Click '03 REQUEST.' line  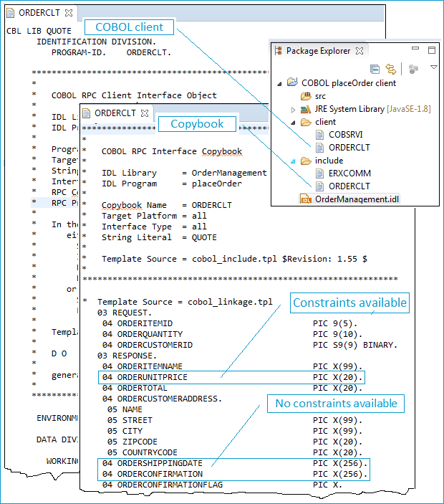pos(124,313)
